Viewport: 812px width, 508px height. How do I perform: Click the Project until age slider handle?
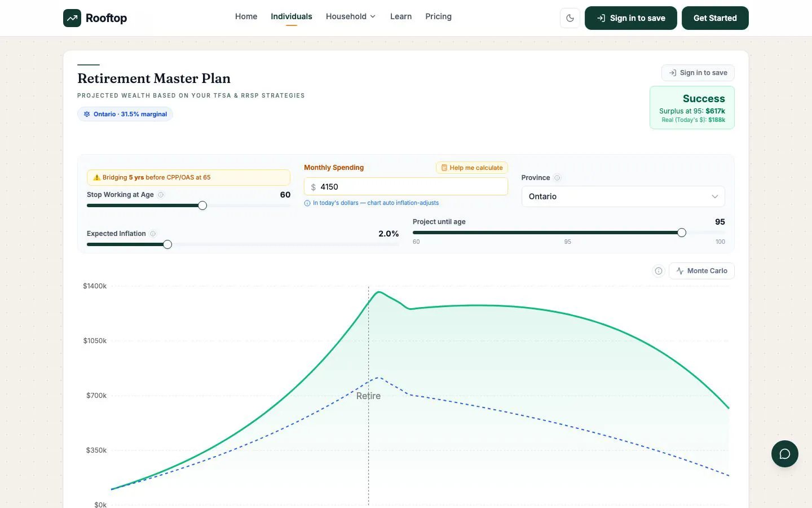(682, 233)
